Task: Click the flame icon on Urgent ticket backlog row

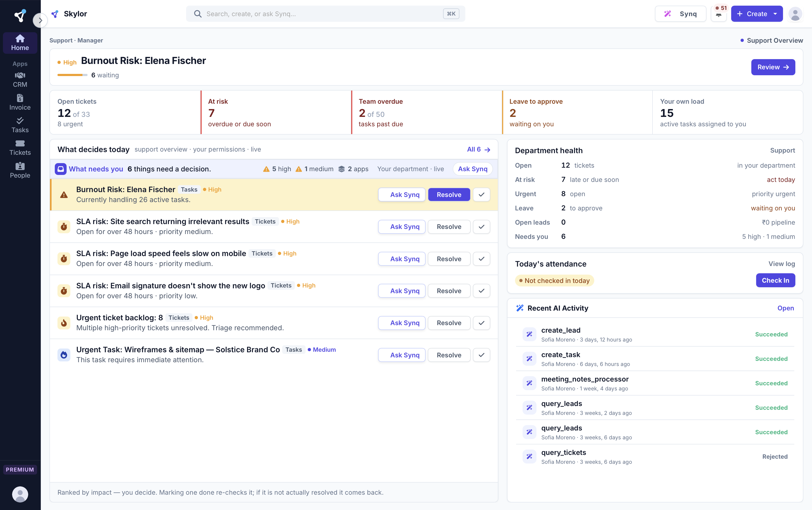Action: [x=64, y=323]
